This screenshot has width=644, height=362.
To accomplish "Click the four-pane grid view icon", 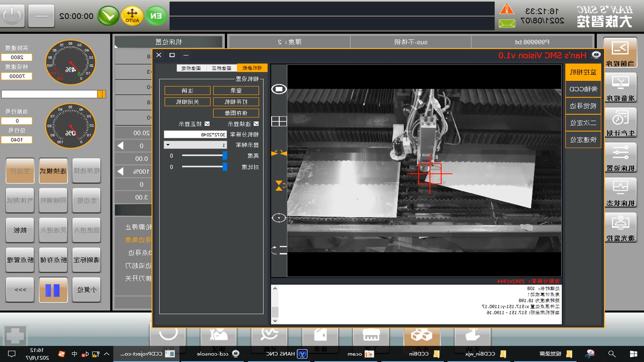I will tap(279, 121).
